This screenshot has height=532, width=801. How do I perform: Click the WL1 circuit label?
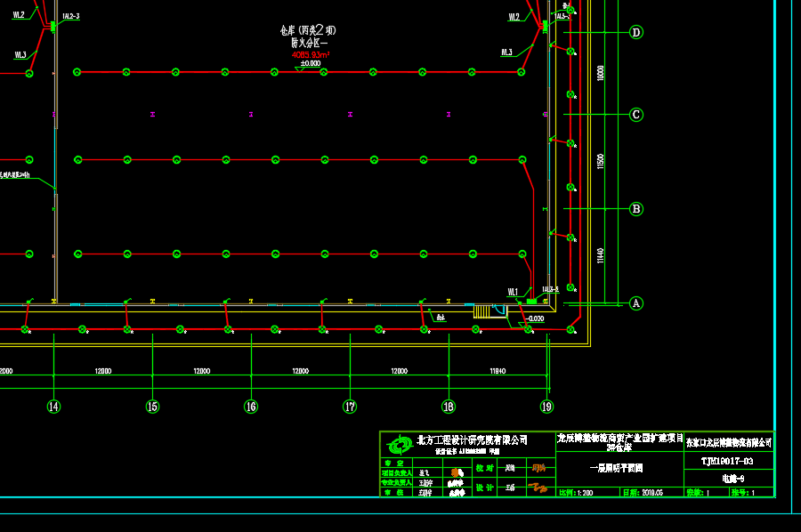pos(513,291)
